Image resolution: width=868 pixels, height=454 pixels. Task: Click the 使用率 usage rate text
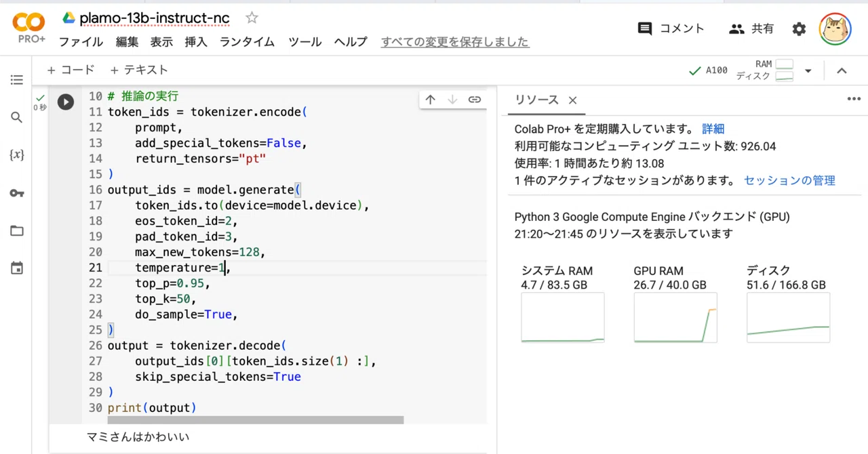click(x=589, y=163)
